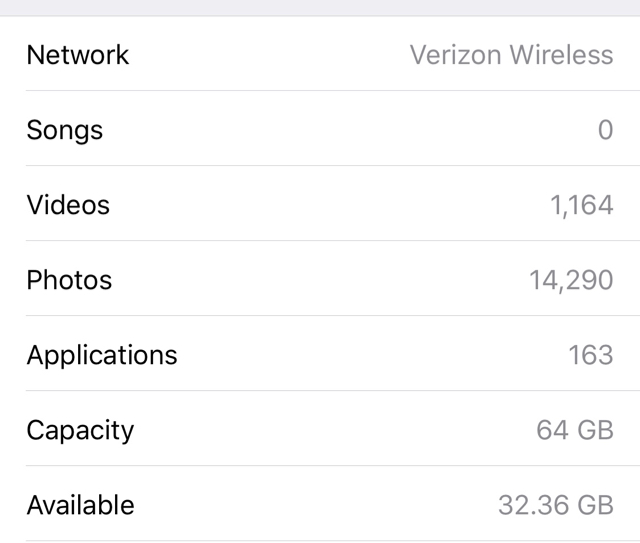
Task: Tap the Videos label
Action: tap(68, 205)
